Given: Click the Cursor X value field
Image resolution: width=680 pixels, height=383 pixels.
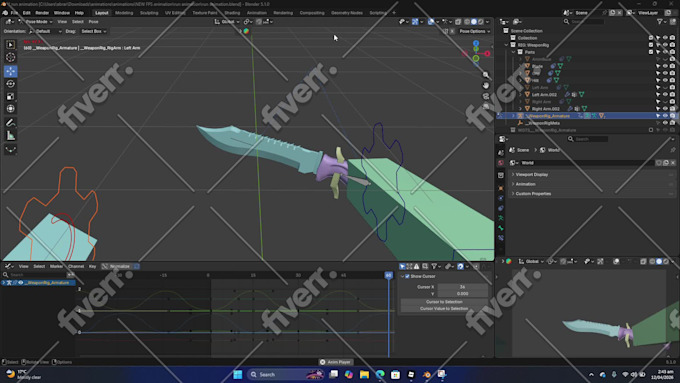Looking at the screenshot, I should (x=462, y=287).
